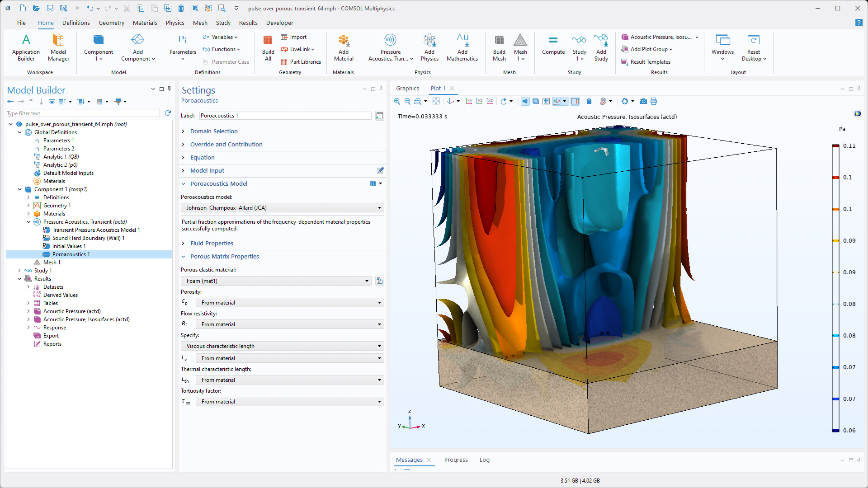Expand the Study 1 tree node
This screenshot has width=868, height=488.
point(19,271)
